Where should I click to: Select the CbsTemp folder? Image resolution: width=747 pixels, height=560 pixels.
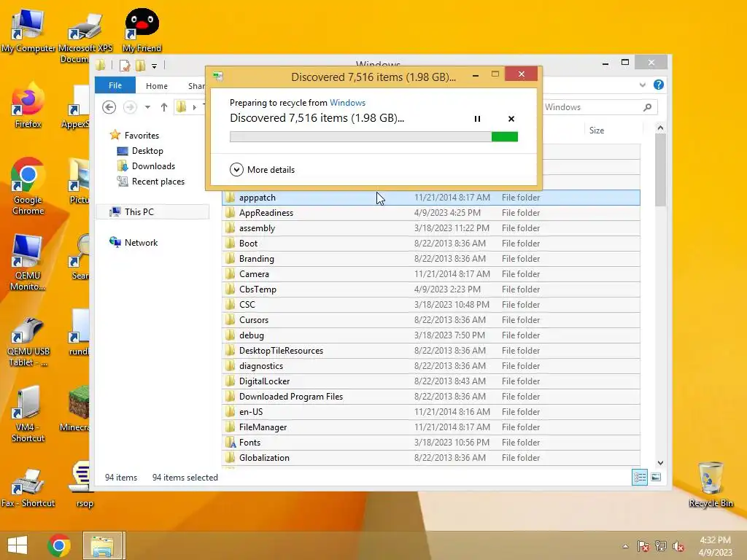pyautogui.click(x=430, y=289)
